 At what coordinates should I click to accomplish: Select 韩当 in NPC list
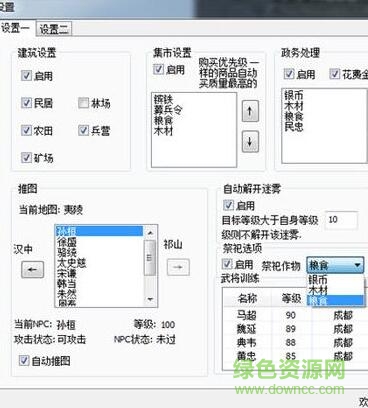tap(100, 284)
